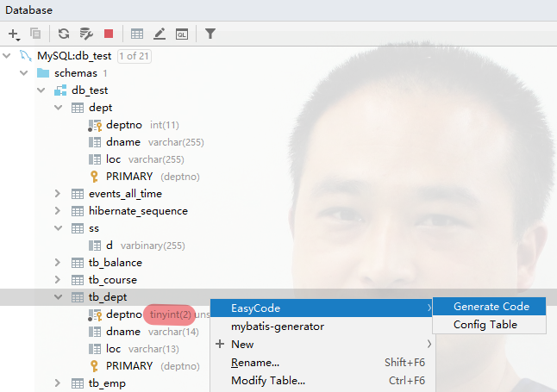The image size is (557, 392).
Task: Click column icon beside loc varchar(255)
Action: [x=95, y=159]
